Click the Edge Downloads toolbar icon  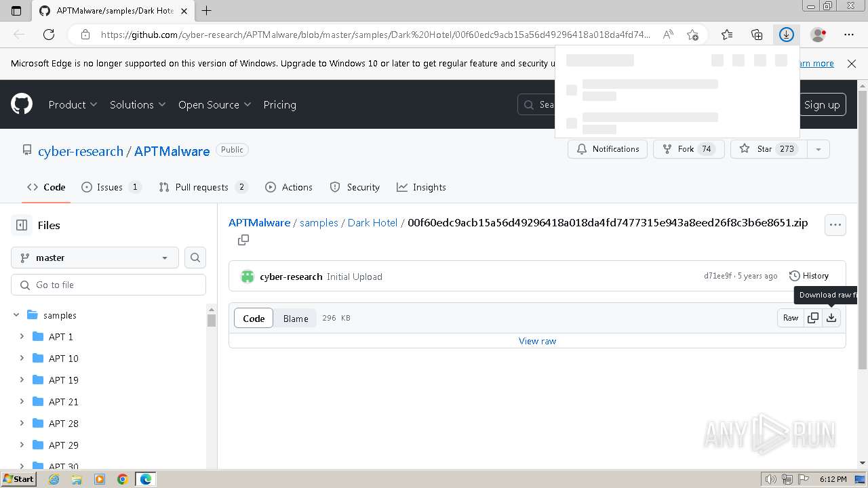(x=787, y=35)
